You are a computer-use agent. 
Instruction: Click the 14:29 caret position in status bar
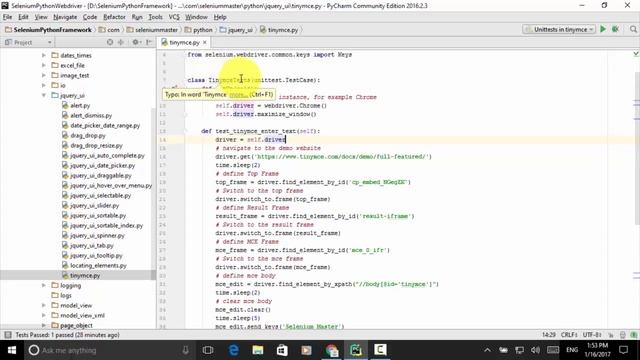(549, 335)
